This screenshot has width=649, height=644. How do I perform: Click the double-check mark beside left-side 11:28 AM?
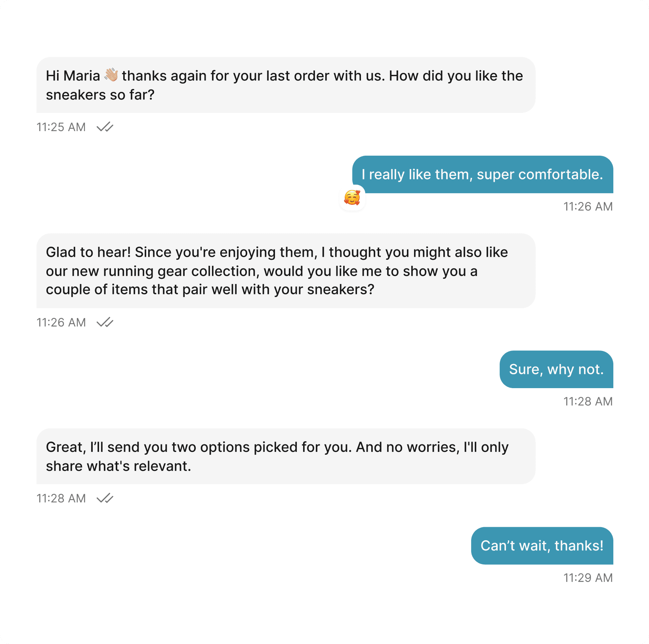(x=105, y=498)
